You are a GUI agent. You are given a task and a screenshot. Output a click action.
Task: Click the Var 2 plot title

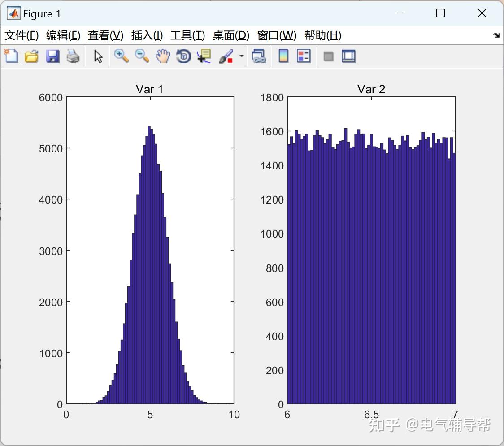(371, 89)
